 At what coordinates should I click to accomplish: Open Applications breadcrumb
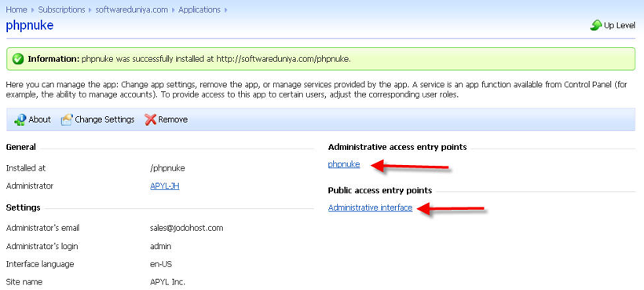(199, 9)
